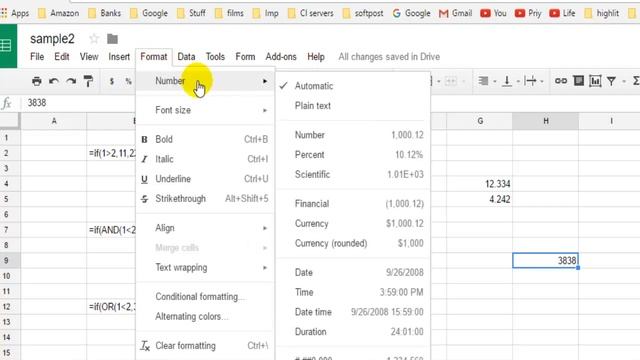This screenshot has width=640, height=360.
Task: Select column G header
Action: [x=480, y=121]
